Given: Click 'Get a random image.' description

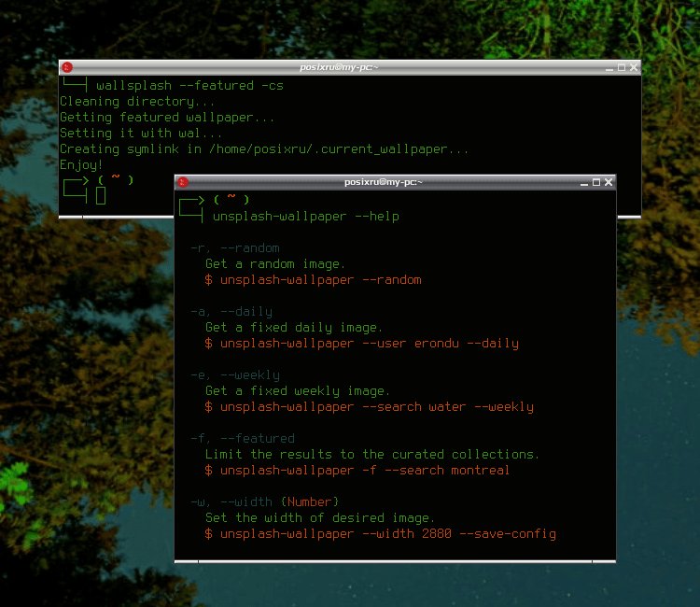Looking at the screenshot, I should [275, 264].
